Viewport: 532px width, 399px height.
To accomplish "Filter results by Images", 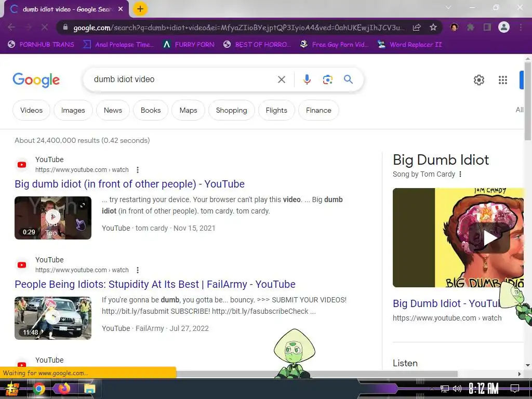I will pyautogui.click(x=73, y=110).
